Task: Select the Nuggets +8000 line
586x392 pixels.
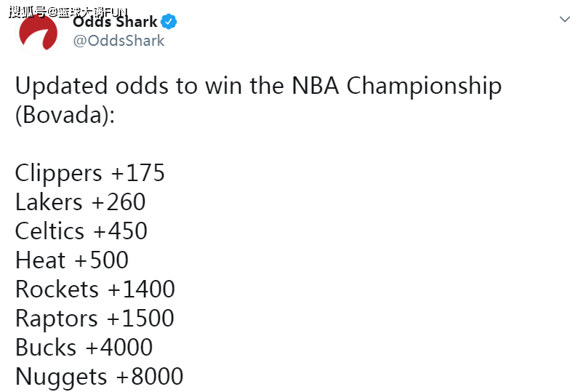Action: [x=99, y=377]
